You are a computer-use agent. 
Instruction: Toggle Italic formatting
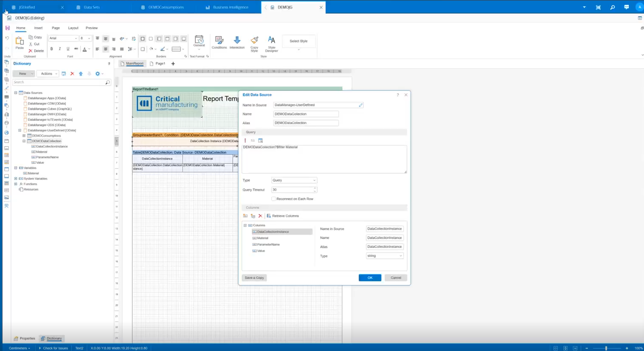coord(60,49)
